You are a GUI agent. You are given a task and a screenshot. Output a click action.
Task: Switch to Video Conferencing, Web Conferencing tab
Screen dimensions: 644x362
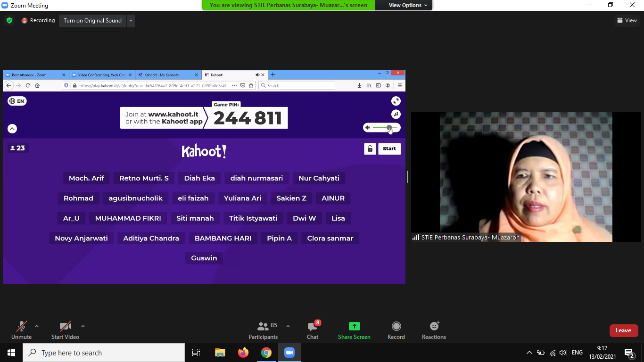[101, 74]
